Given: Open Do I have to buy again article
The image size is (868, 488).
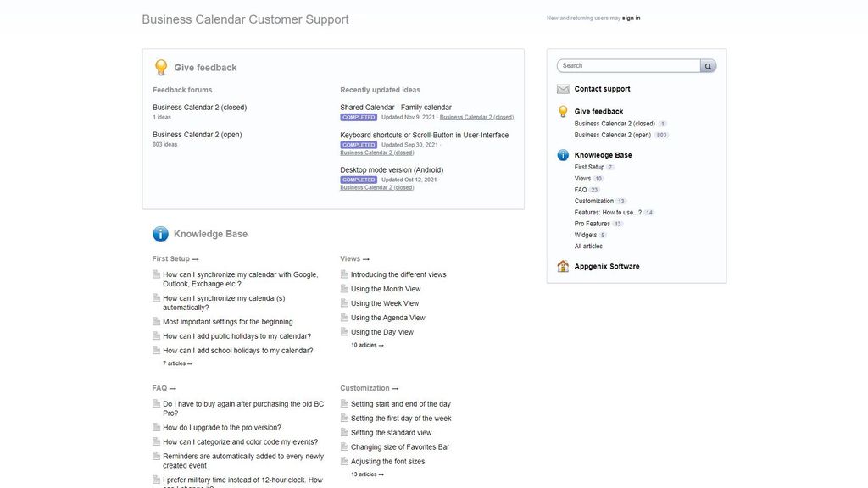Looking at the screenshot, I should [x=243, y=408].
